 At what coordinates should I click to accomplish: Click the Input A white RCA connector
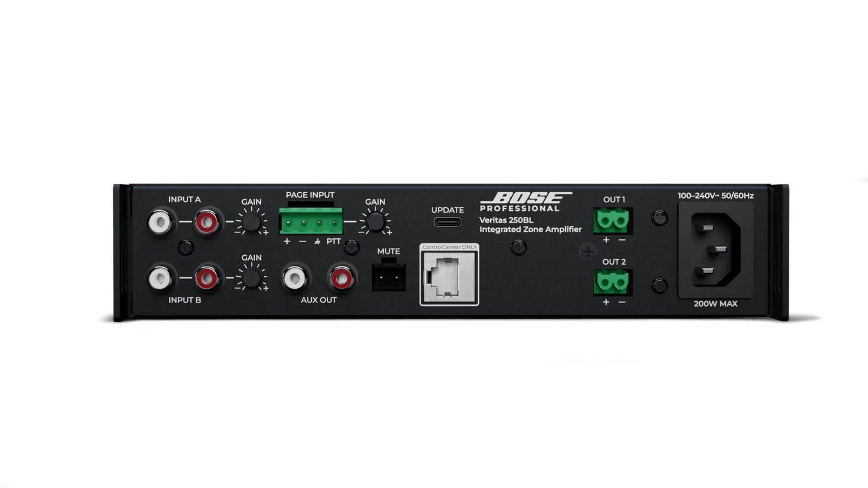point(159,223)
